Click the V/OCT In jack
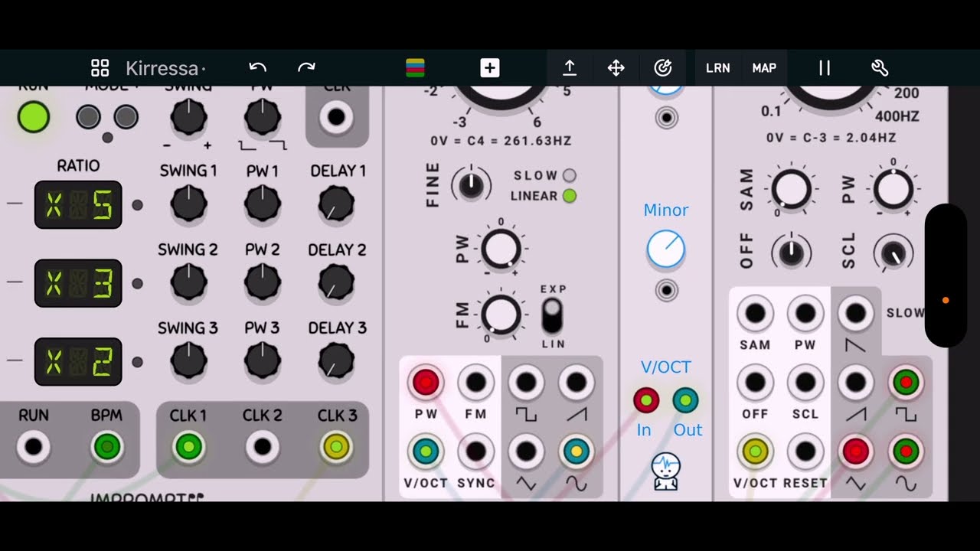The height and width of the screenshot is (551, 980). coord(646,400)
